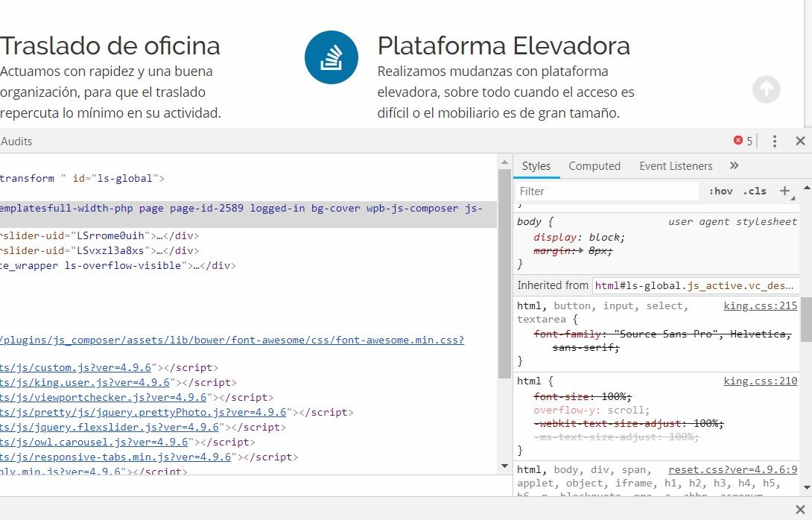
Task: Select the LSvxzl3a8xs div node
Action: point(99,250)
